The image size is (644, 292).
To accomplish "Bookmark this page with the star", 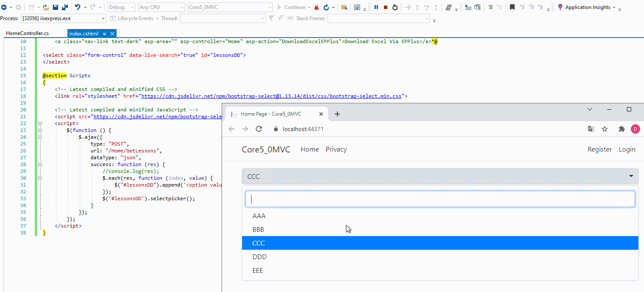I will (x=605, y=129).
